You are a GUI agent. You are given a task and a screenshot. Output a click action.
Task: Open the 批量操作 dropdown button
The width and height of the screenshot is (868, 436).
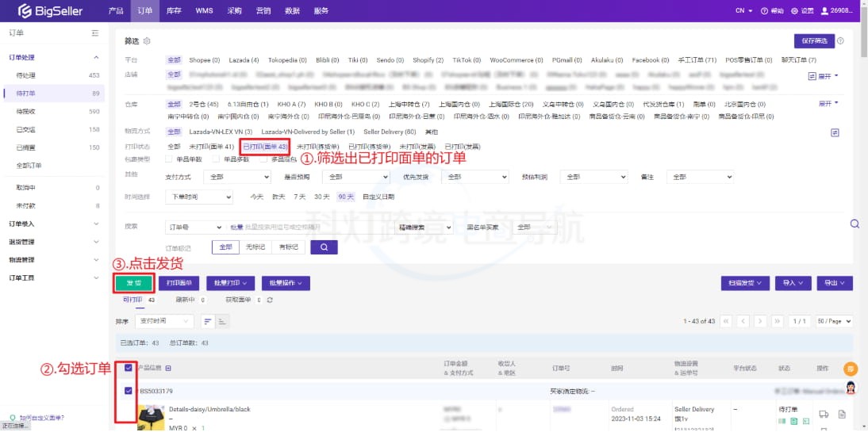click(286, 283)
